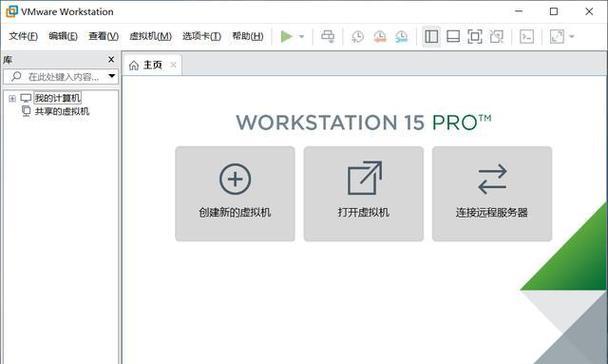Screen dimensions: 608x364
Task: Open the console view terminal icon
Action: point(527,36)
